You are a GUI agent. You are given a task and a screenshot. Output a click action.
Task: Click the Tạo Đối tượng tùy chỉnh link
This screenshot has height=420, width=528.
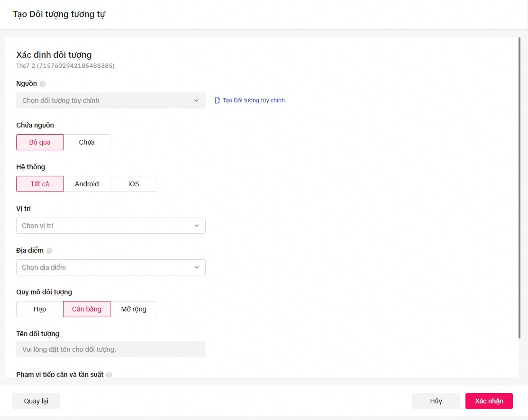click(x=254, y=100)
